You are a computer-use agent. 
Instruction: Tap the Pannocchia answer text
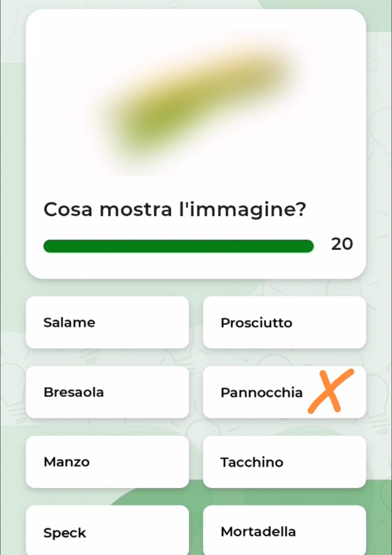[261, 392]
